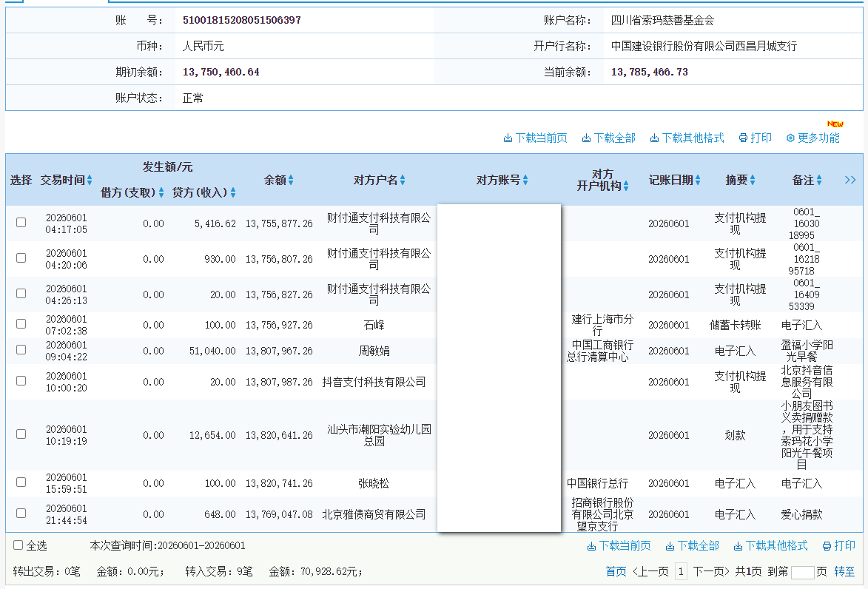Image resolution: width=868 pixels, height=589 pixels.
Task: Click the account number 51001815208051506397
Action: click(242, 21)
